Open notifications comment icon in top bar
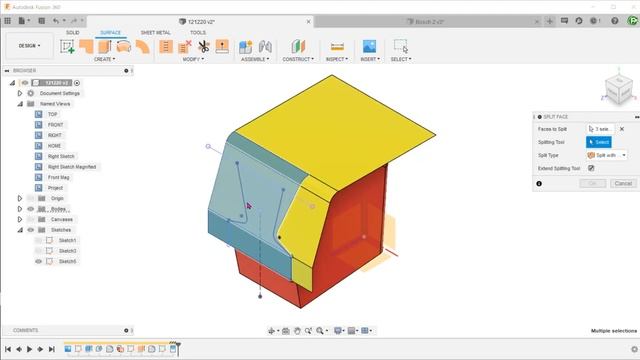This screenshot has height=360, width=640. [564, 21]
